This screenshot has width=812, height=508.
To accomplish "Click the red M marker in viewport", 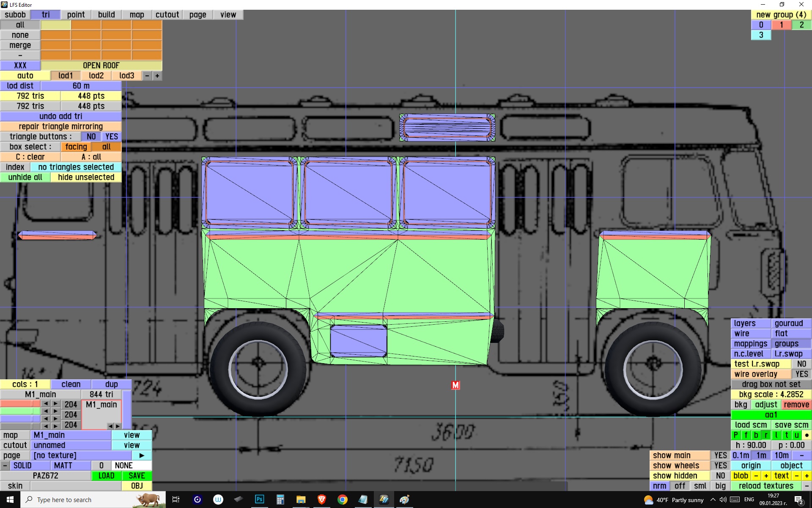I will [455, 385].
